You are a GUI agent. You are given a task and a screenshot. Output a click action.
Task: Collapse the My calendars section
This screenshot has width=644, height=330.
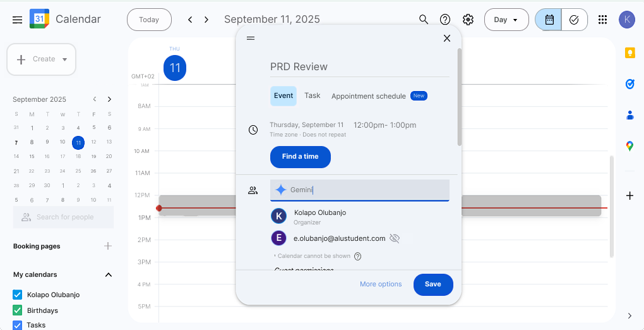[109, 274]
